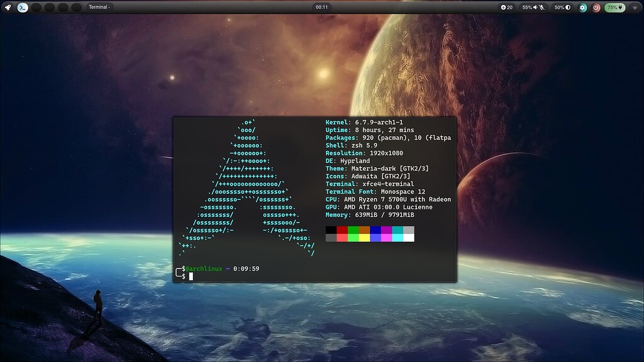Click the @archlinux prompt text
The height and width of the screenshot is (362, 644).
[x=204, y=269]
